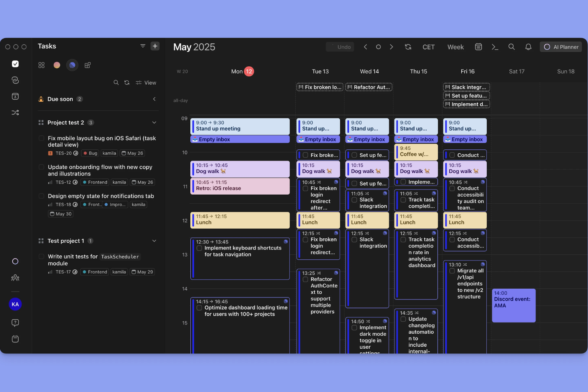The image size is (588, 392).
Task: Click the sync/refresh icon next to Week
Action: pos(408,46)
